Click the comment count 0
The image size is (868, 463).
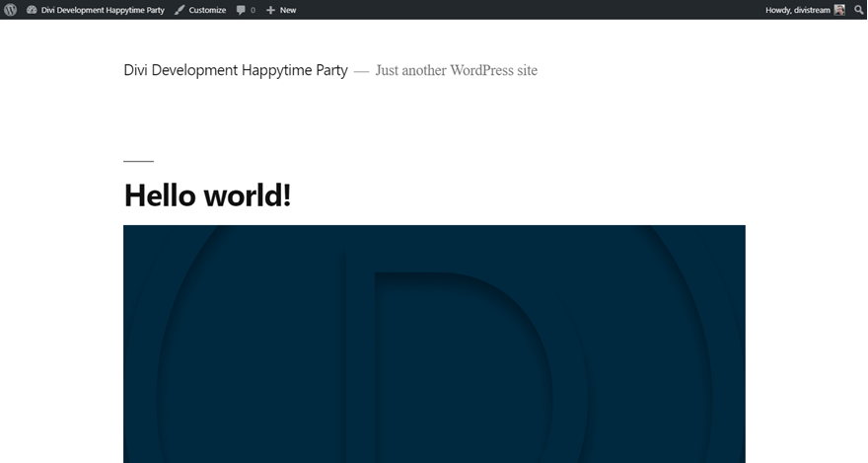pos(253,10)
